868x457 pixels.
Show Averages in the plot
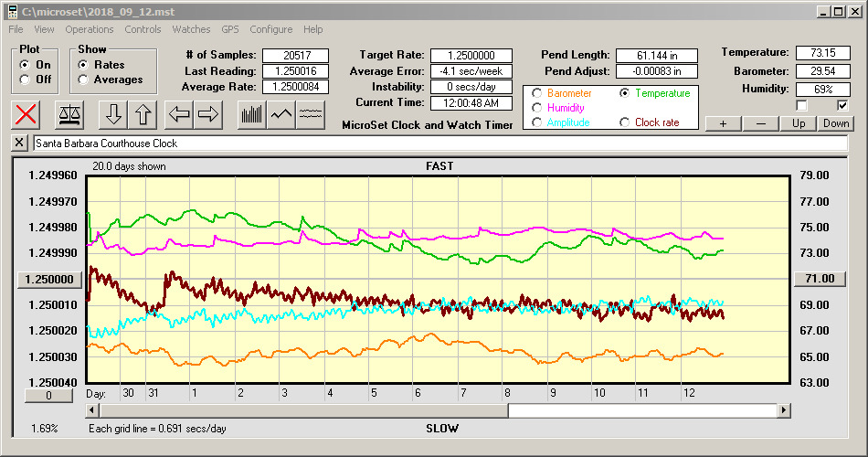tap(83, 80)
